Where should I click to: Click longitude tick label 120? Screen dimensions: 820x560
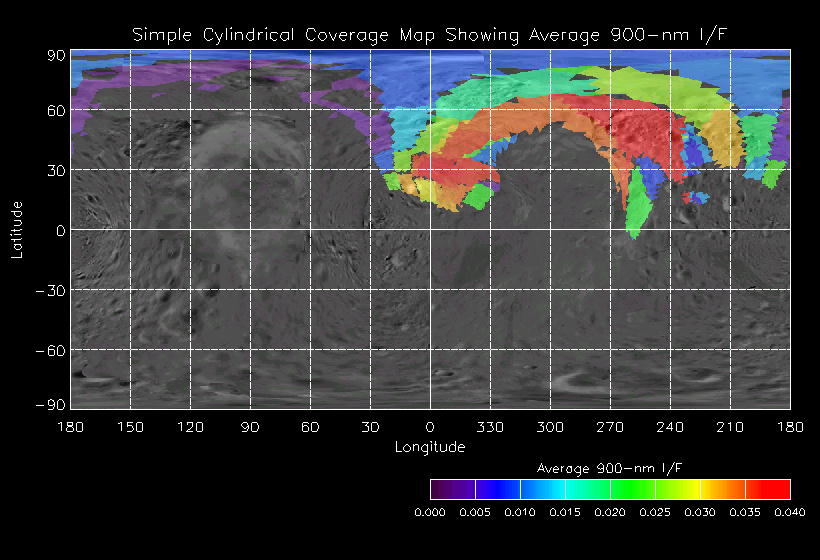coord(190,427)
